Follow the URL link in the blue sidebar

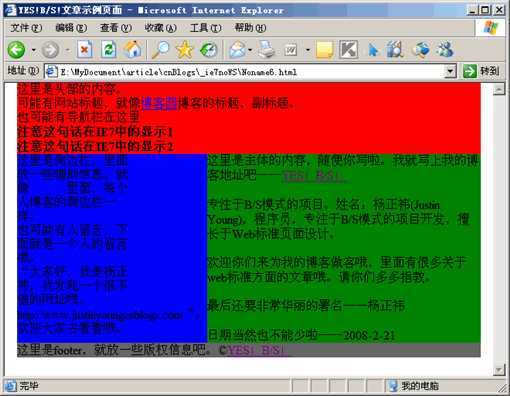pyautogui.click(x=100, y=315)
